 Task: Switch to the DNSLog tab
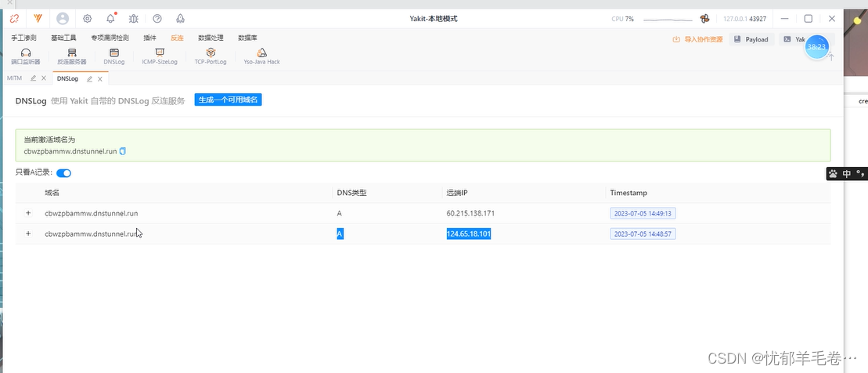[x=67, y=78]
